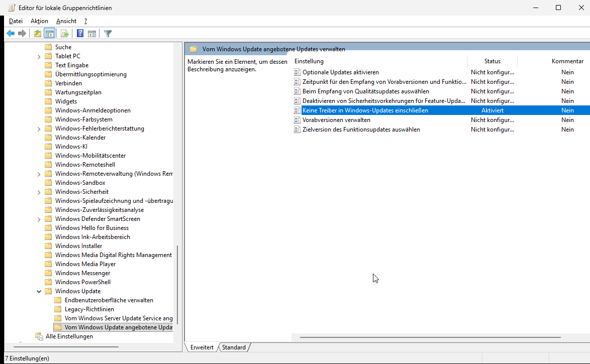Select Zielversion des Funktionsupdates auswählen

pos(361,130)
